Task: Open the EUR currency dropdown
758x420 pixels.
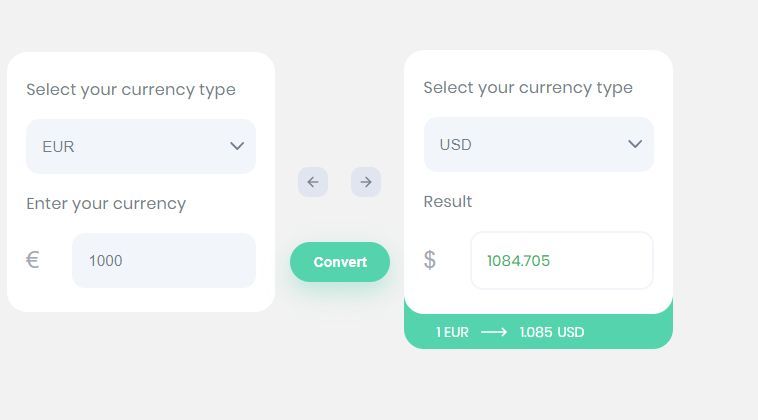Action: click(141, 146)
